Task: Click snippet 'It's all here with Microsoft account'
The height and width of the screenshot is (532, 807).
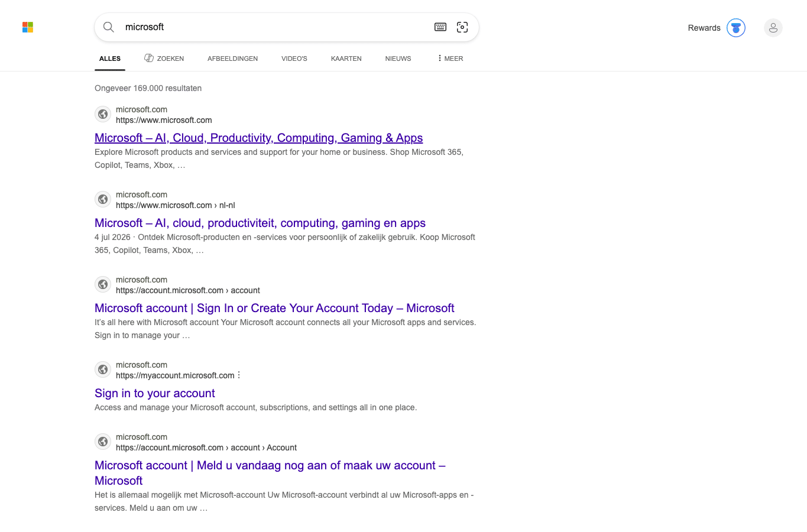Action: coord(286,329)
